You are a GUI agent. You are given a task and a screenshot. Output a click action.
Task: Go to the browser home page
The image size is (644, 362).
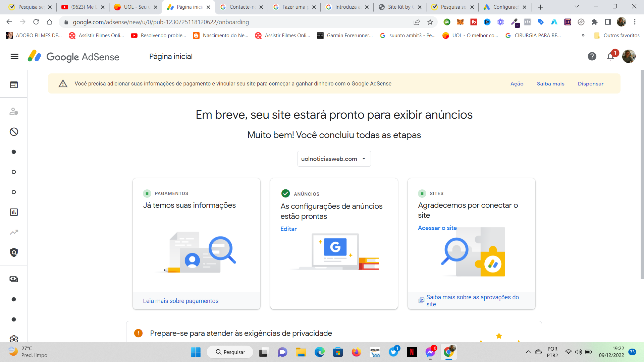49,22
